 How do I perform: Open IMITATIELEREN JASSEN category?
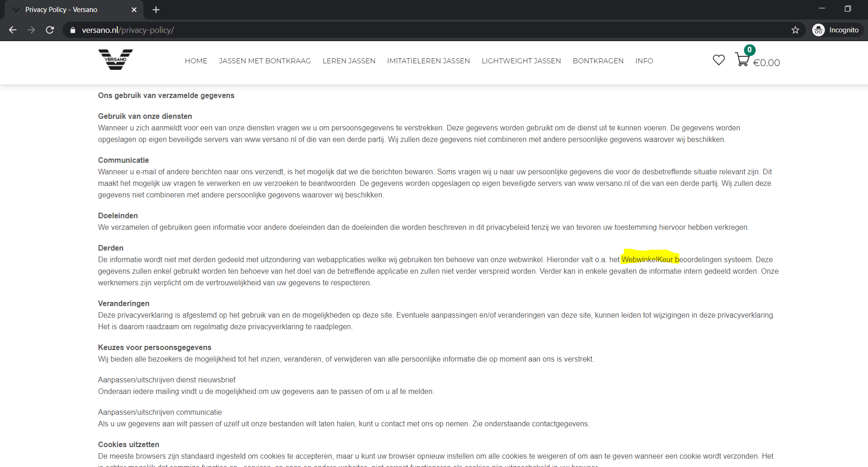[428, 61]
